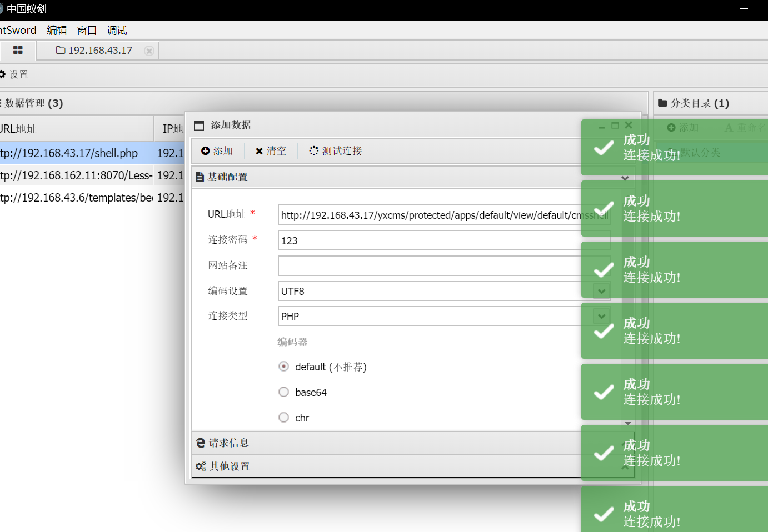Open the 窗口 menu
The image size is (768, 532).
click(x=87, y=31)
